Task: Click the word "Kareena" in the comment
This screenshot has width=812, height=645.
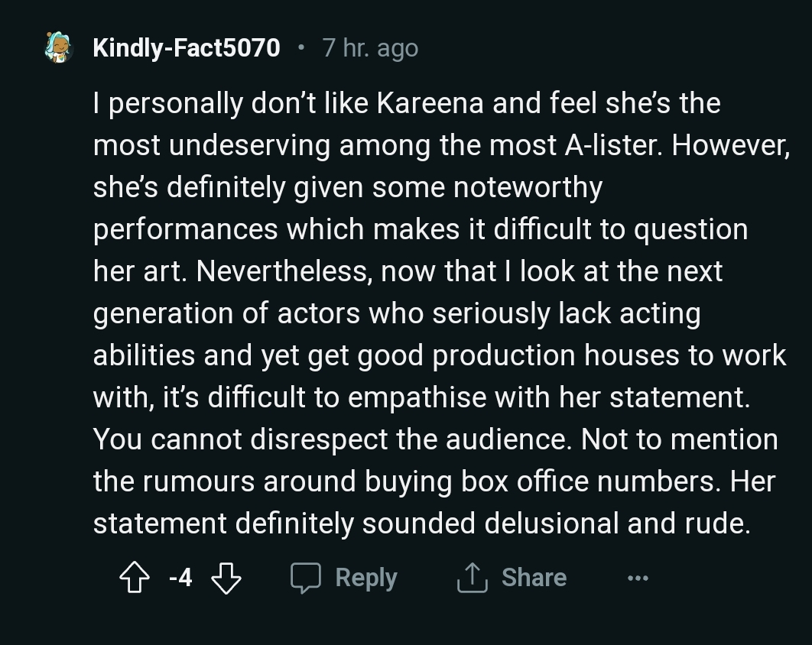Action: pyautogui.click(x=430, y=103)
